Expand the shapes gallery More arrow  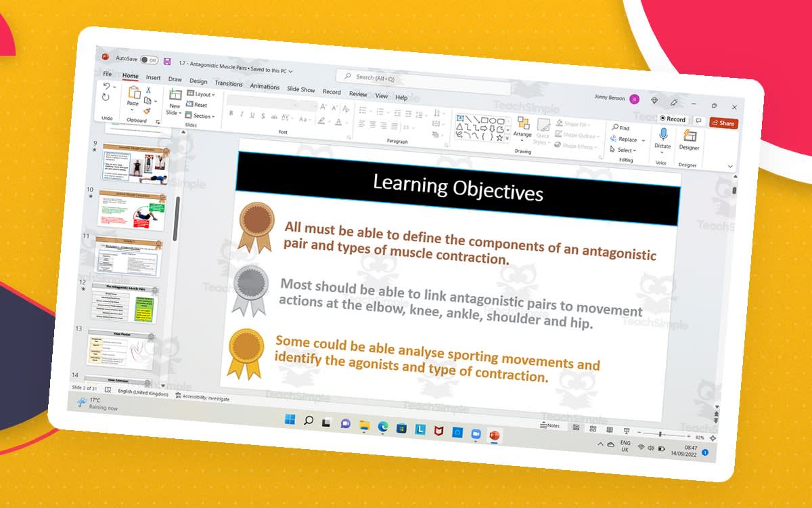[x=508, y=138]
